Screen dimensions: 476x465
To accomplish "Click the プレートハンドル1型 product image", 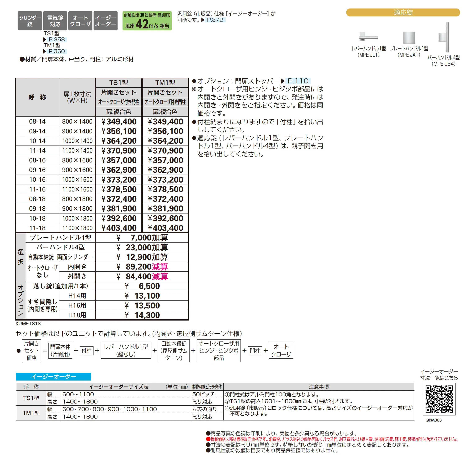I will coord(409,38).
